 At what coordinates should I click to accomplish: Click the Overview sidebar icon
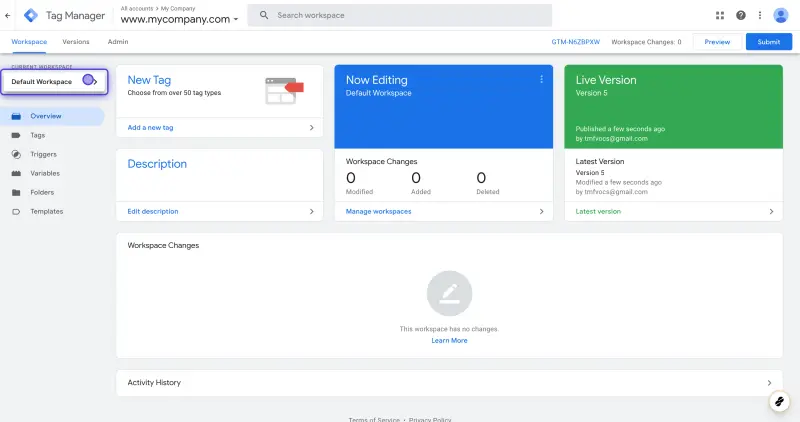pyautogui.click(x=16, y=116)
